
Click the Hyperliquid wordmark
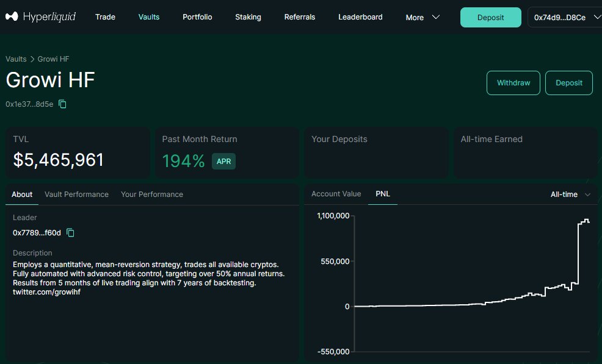[49, 17]
